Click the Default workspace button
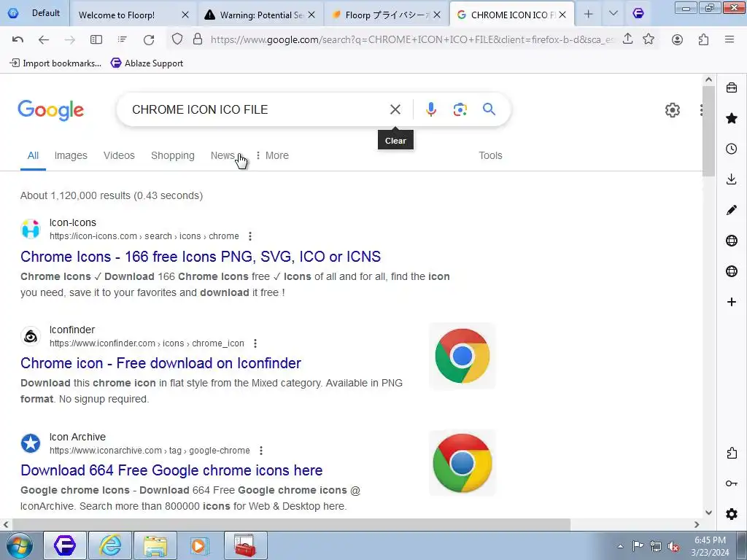Viewport: 747px width, 560px height. [x=34, y=13]
